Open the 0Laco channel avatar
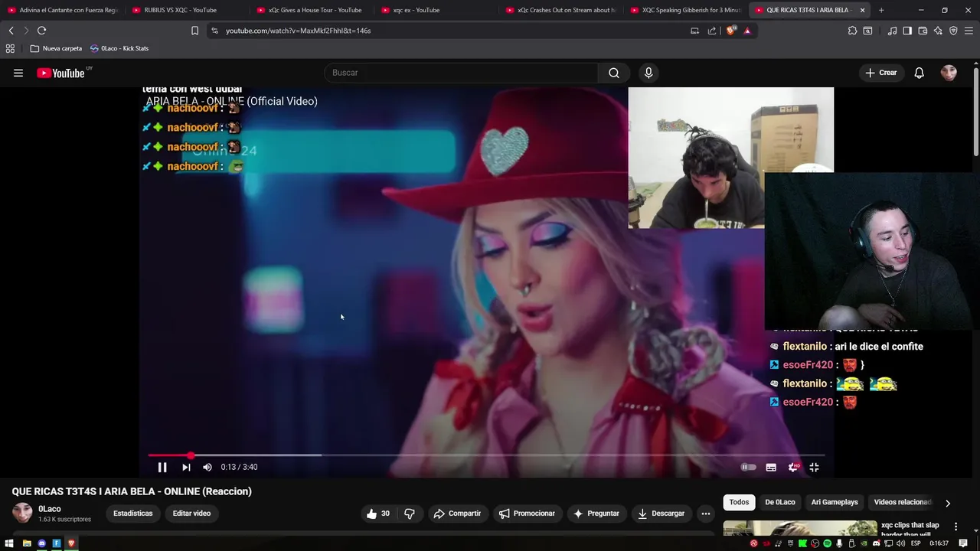This screenshot has width=980, height=551. point(22,514)
